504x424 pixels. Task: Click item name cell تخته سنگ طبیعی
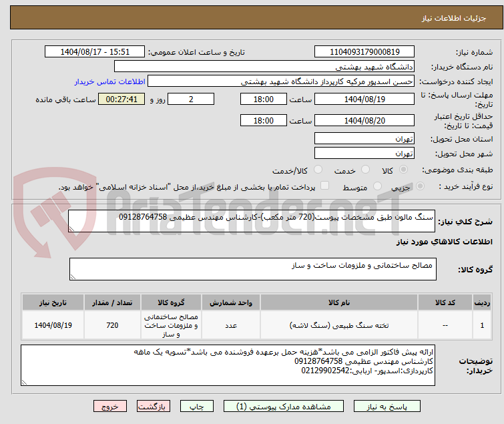[339, 325]
